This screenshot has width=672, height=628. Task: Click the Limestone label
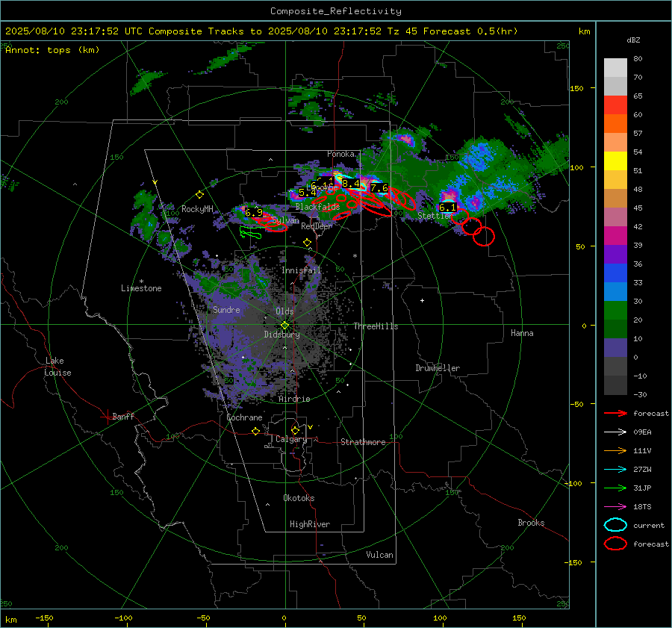click(x=141, y=288)
